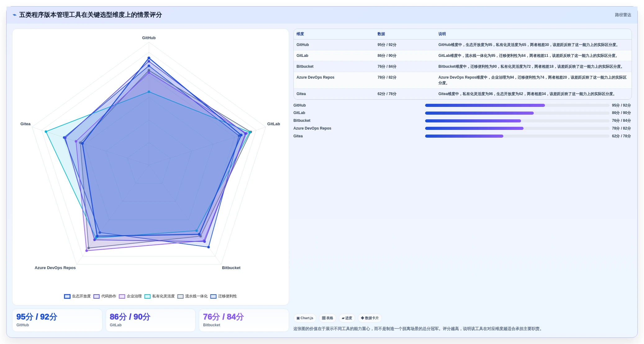Click the dashboard title text
Viewport: 644px width, 344px height.
(x=90, y=15)
